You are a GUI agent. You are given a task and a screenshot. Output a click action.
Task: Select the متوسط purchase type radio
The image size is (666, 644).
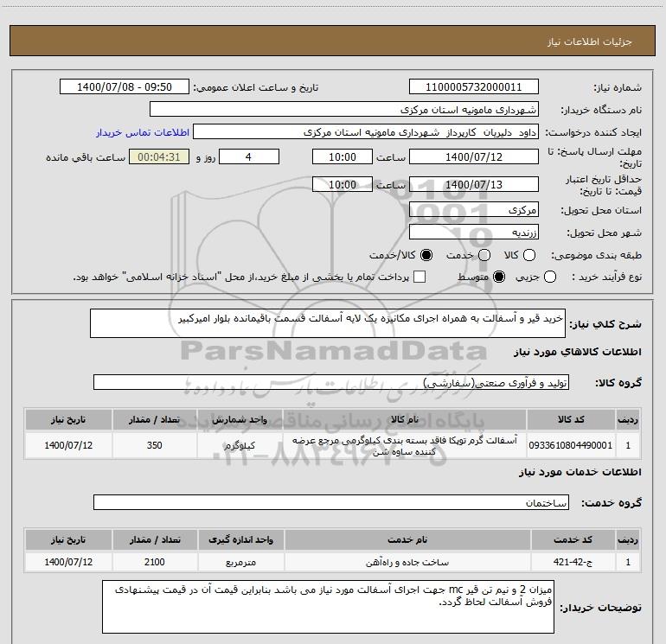click(x=499, y=277)
